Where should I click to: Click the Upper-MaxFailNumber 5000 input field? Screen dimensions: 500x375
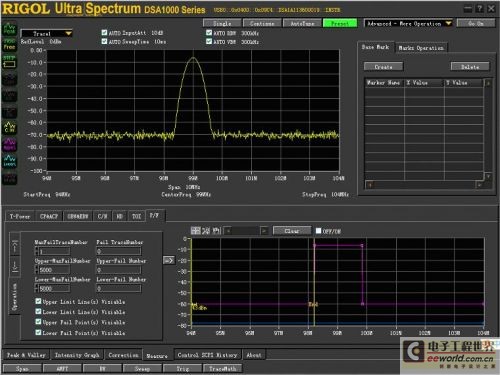click(x=54, y=270)
